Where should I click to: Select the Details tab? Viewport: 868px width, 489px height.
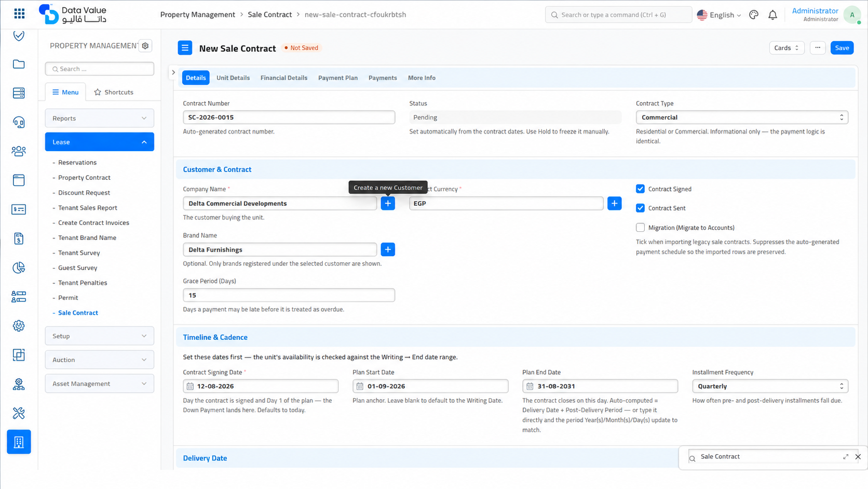point(196,78)
